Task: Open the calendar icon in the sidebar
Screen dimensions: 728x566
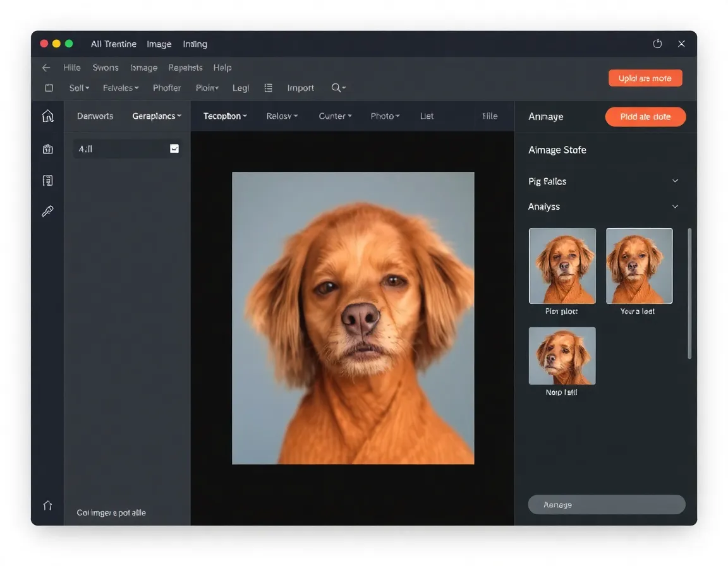Action: pos(47,149)
